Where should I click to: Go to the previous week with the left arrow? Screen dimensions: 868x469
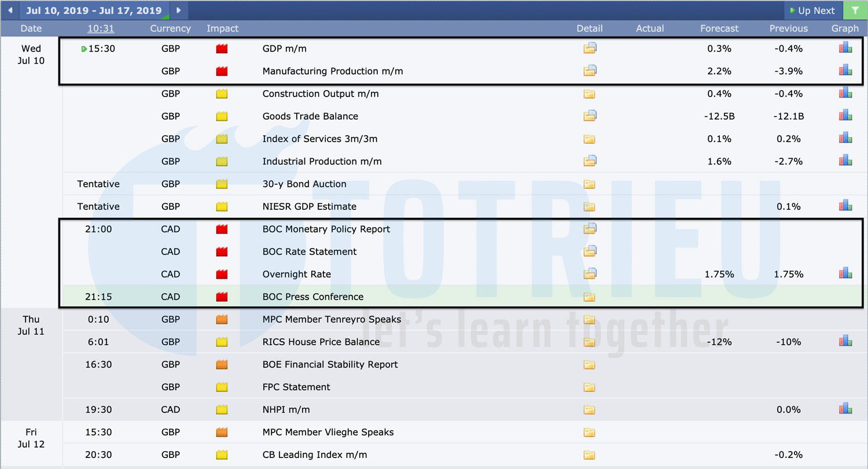click(x=10, y=10)
